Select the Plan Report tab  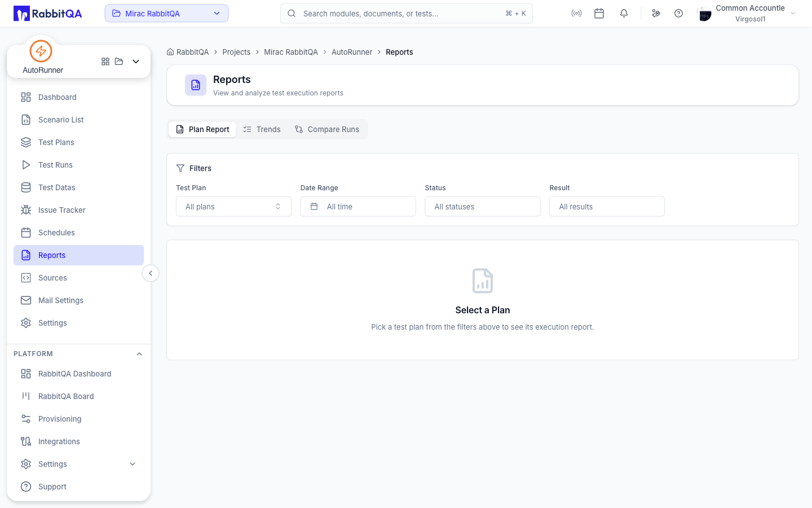[x=202, y=129]
